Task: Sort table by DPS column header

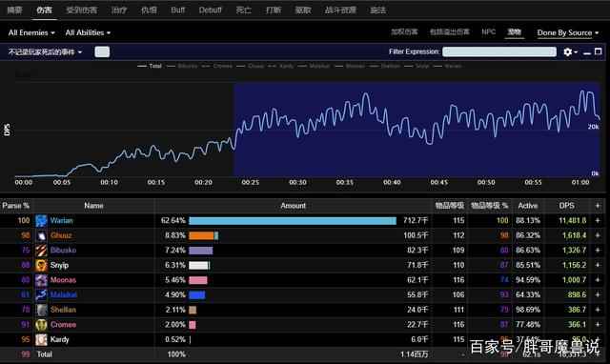Action: (566, 206)
